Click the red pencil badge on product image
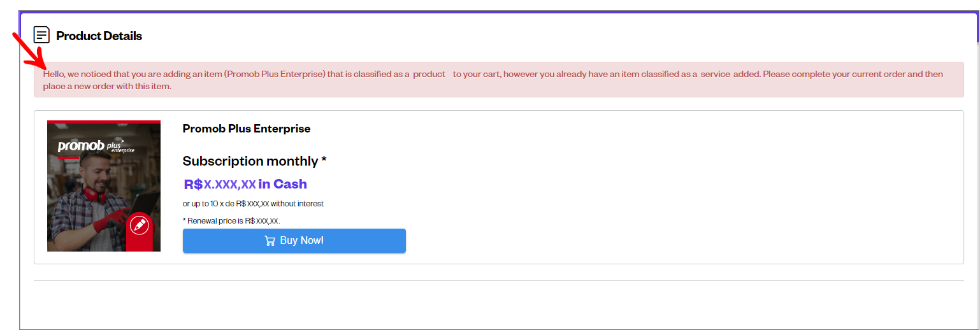Image resolution: width=980 pixels, height=335 pixels. tap(138, 225)
